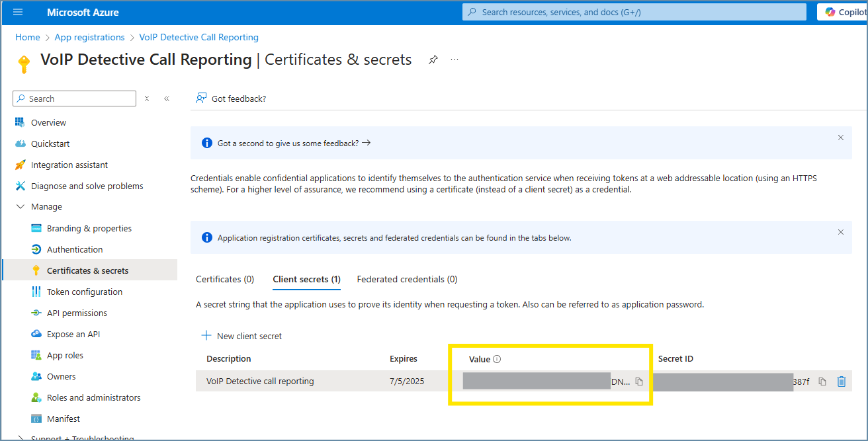The height and width of the screenshot is (441, 868).
Task: Open Integration assistant in sidebar
Action: tap(69, 165)
